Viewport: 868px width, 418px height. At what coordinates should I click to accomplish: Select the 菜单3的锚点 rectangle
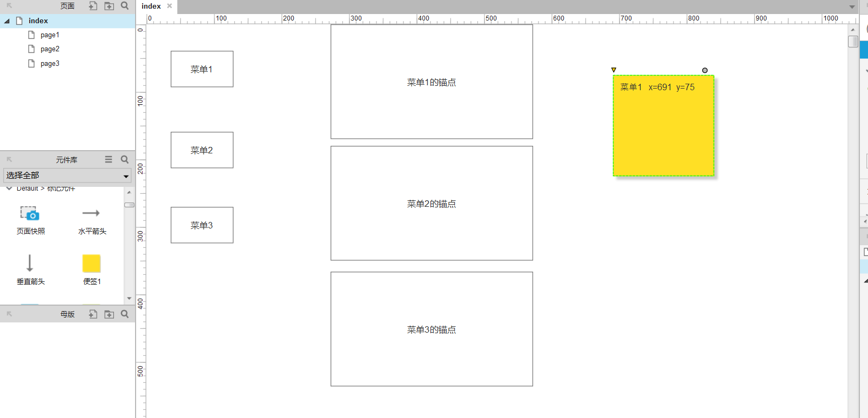(x=432, y=329)
